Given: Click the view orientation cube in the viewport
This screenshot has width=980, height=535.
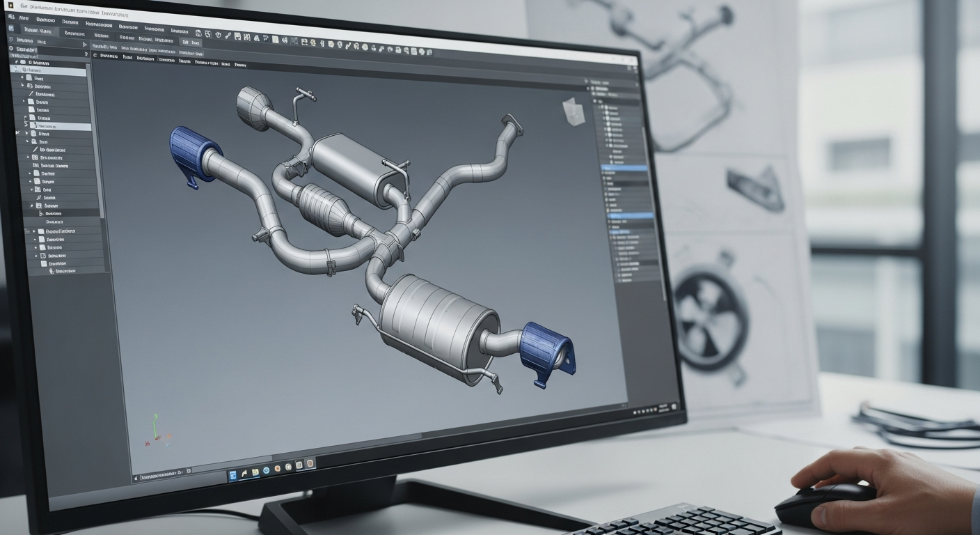Looking at the screenshot, I should pyautogui.click(x=574, y=111).
